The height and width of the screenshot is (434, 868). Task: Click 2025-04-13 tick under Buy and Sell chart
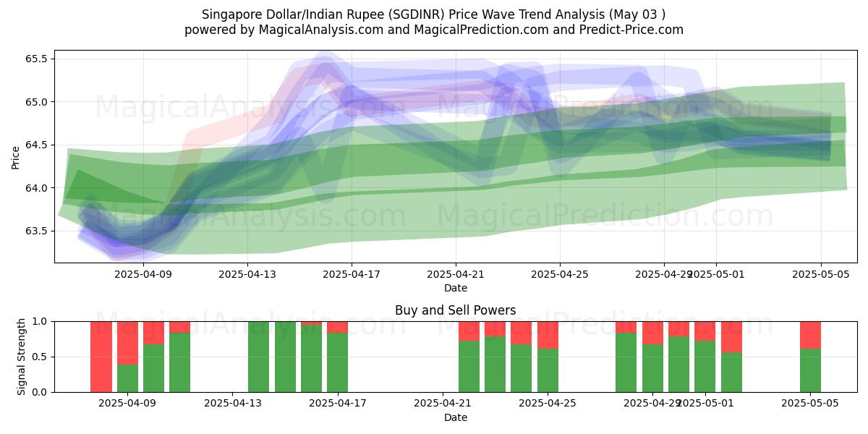click(233, 404)
